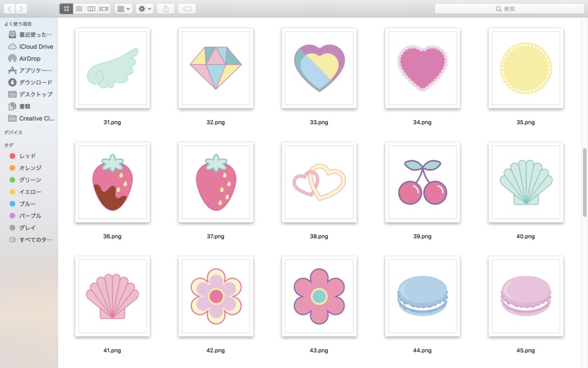588x368 pixels.
Task: Select the pink lace heart 34.png
Action: (422, 68)
